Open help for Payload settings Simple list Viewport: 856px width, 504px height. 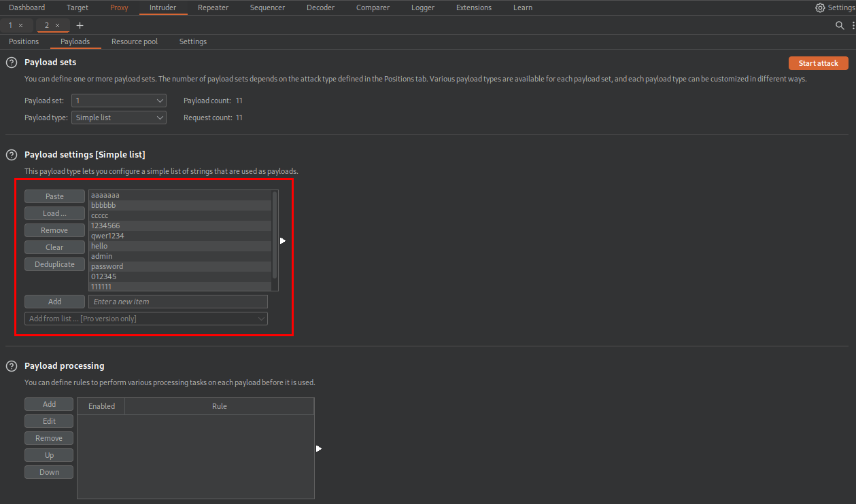(x=12, y=155)
